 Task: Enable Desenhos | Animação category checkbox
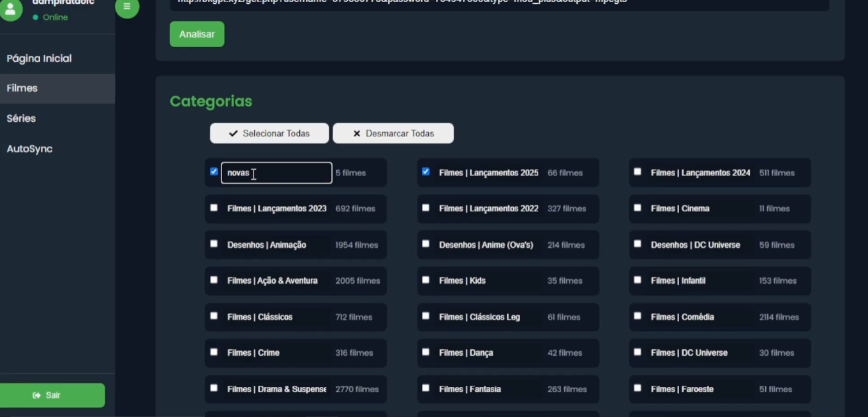[214, 244]
